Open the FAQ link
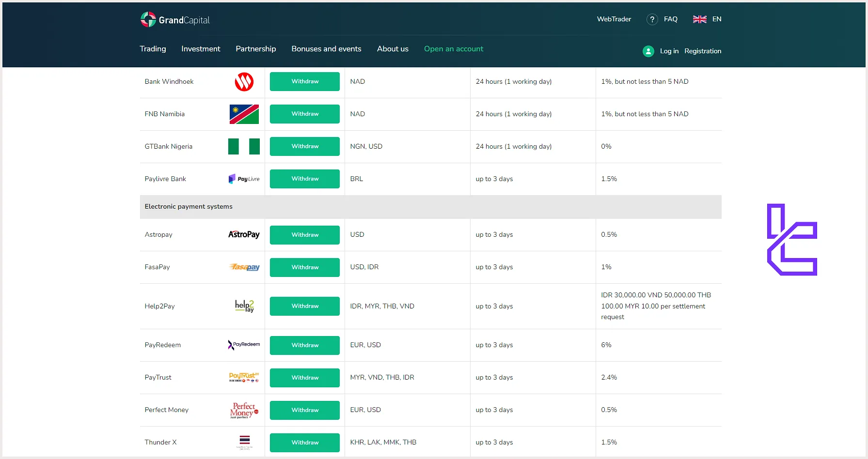868x459 pixels. [671, 19]
